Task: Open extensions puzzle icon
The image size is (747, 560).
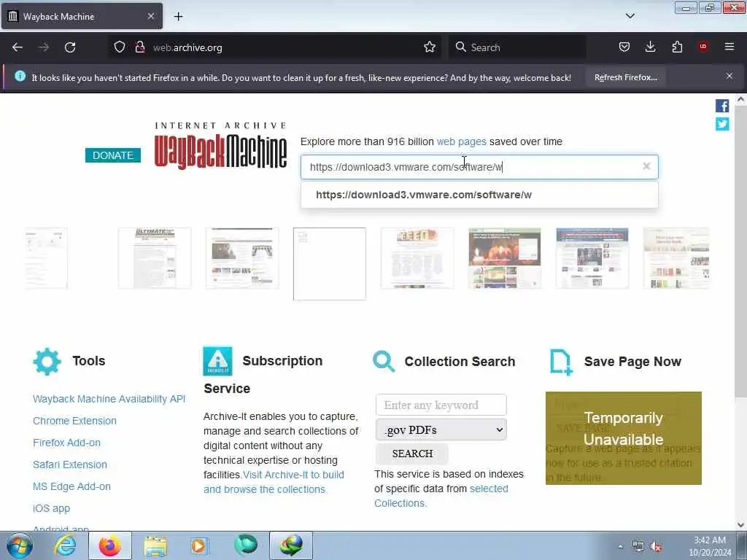Action: coord(677,47)
